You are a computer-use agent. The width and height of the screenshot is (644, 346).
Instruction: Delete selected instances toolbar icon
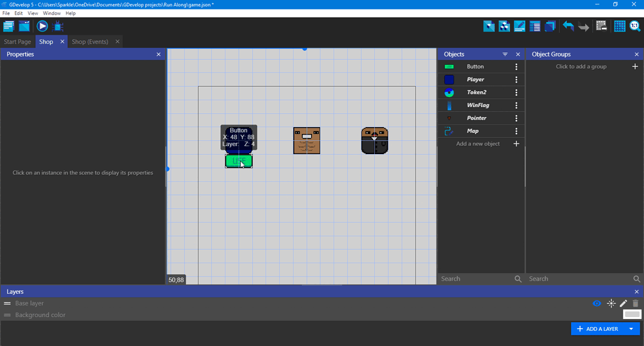coord(601,26)
